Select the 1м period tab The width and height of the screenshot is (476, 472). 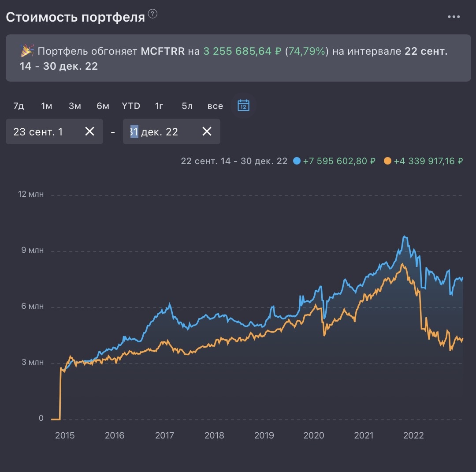click(x=46, y=106)
